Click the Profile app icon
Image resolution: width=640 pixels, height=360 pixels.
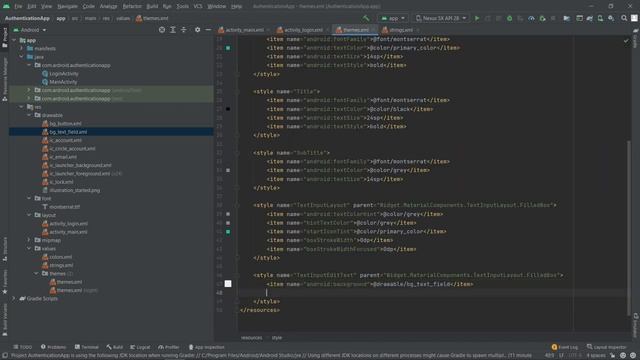click(x=531, y=18)
